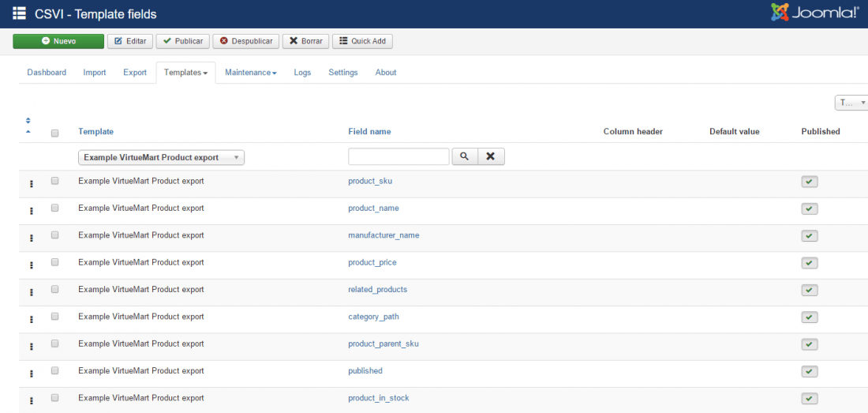The width and height of the screenshot is (868, 413).
Task: Check the product_name row checkbox
Action: click(x=54, y=208)
